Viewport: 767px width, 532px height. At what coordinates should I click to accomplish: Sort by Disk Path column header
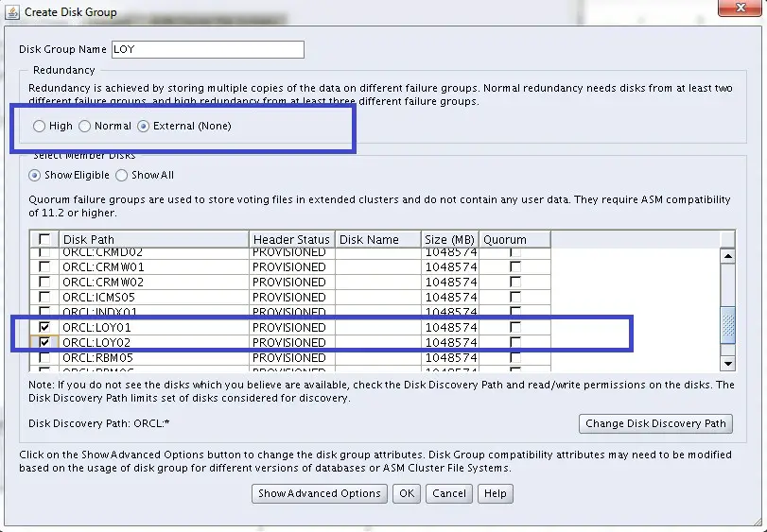[154, 239]
